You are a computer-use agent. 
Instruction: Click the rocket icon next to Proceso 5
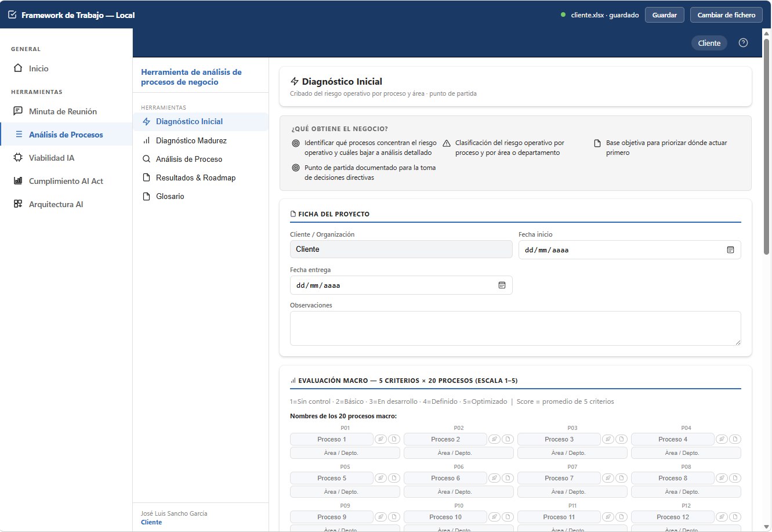[380, 478]
